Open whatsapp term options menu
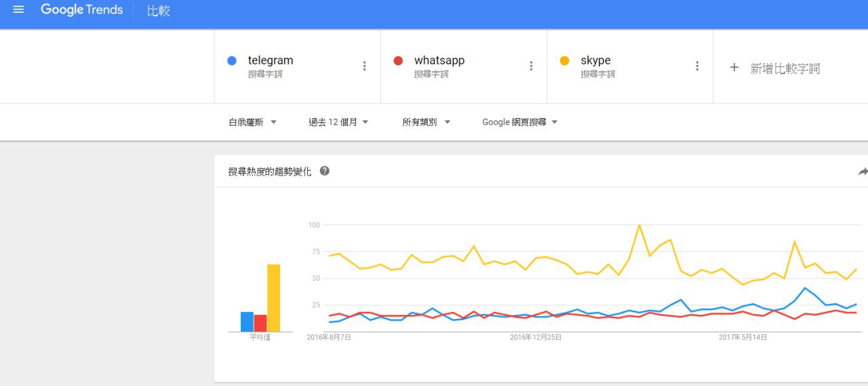The height and width of the screenshot is (386, 868). (531, 66)
